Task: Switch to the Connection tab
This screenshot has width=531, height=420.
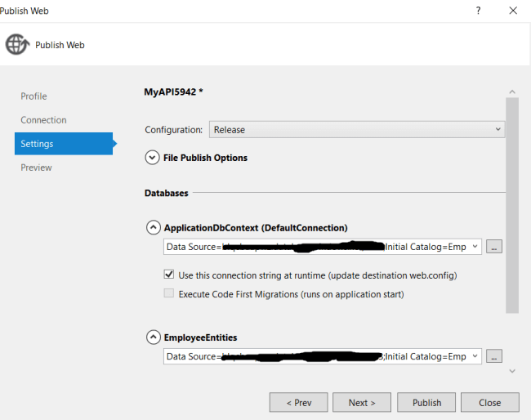Action: 43,120
